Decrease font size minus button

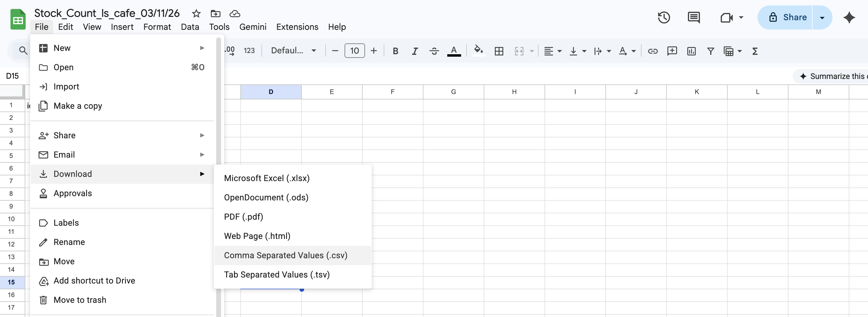tap(335, 51)
